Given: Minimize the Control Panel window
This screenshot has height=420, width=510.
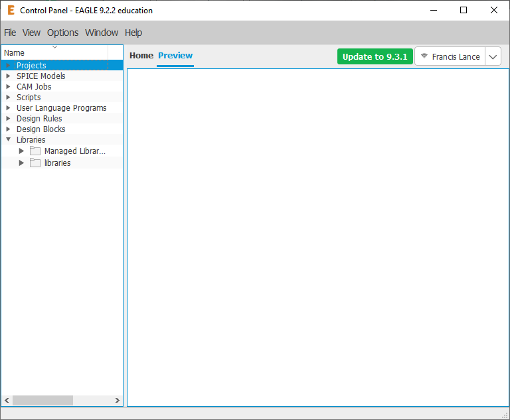Looking at the screenshot, I should coord(434,10).
